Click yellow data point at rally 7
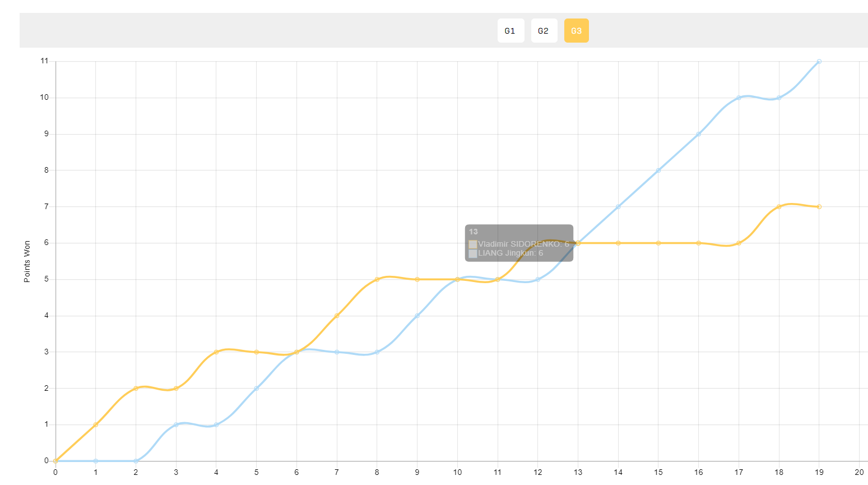The width and height of the screenshot is (868, 485). coord(337,316)
